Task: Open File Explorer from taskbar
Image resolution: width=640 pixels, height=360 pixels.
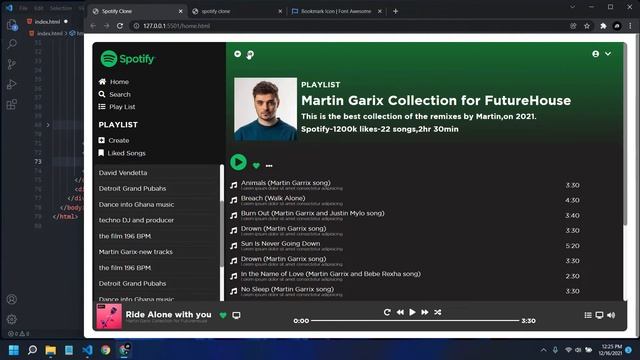Action: (51, 350)
